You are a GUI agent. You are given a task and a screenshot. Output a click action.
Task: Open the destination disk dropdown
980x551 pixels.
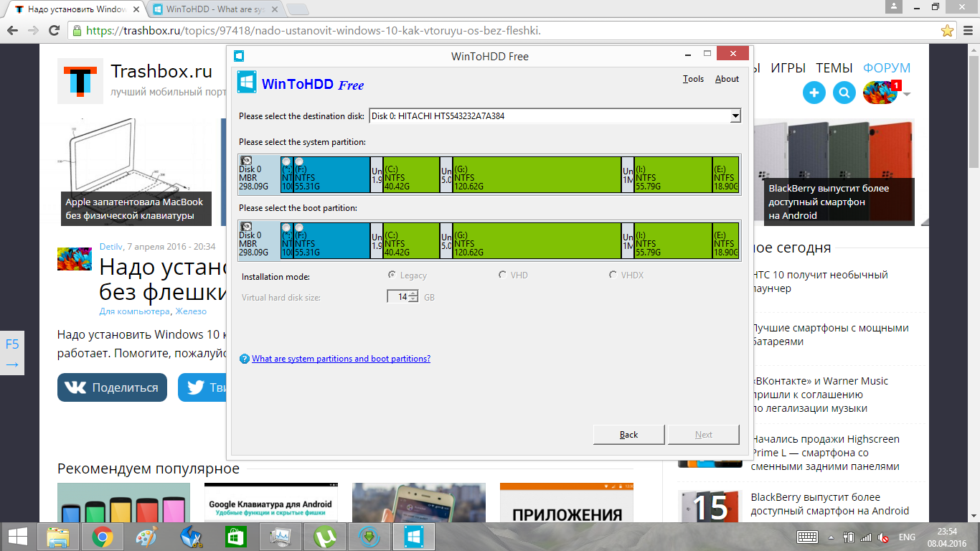(x=735, y=116)
